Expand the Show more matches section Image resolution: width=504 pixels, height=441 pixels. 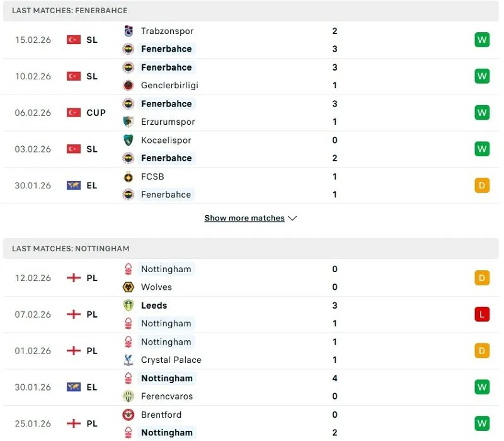[x=245, y=217]
